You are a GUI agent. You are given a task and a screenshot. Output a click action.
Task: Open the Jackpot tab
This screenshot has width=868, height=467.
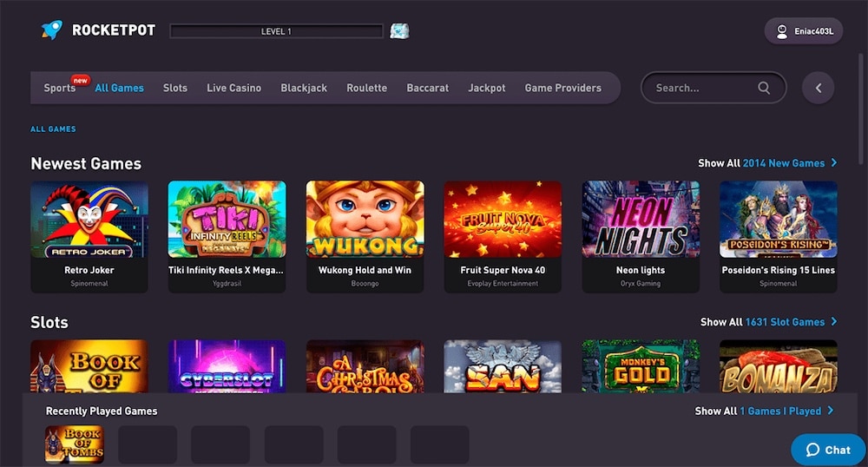[x=487, y=88]
